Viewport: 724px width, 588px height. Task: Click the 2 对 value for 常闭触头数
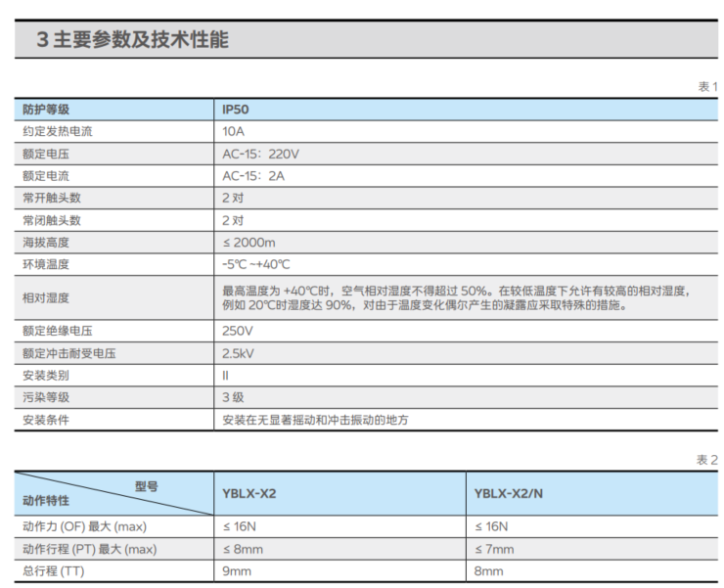[233, 220]
